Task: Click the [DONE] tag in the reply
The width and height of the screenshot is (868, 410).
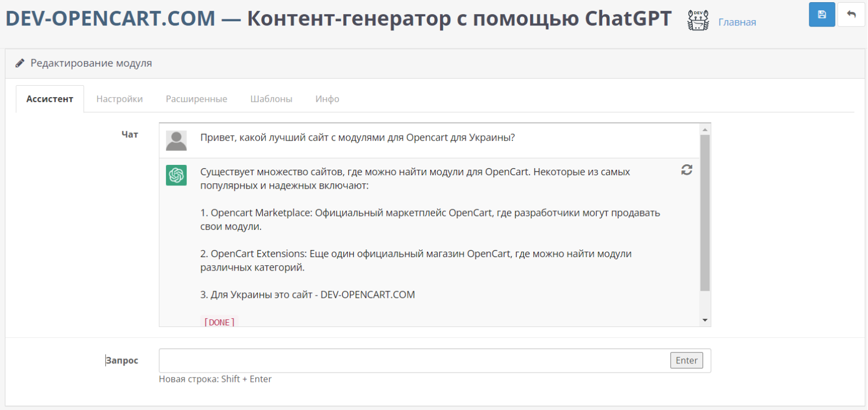Action: tap(219, 322)
